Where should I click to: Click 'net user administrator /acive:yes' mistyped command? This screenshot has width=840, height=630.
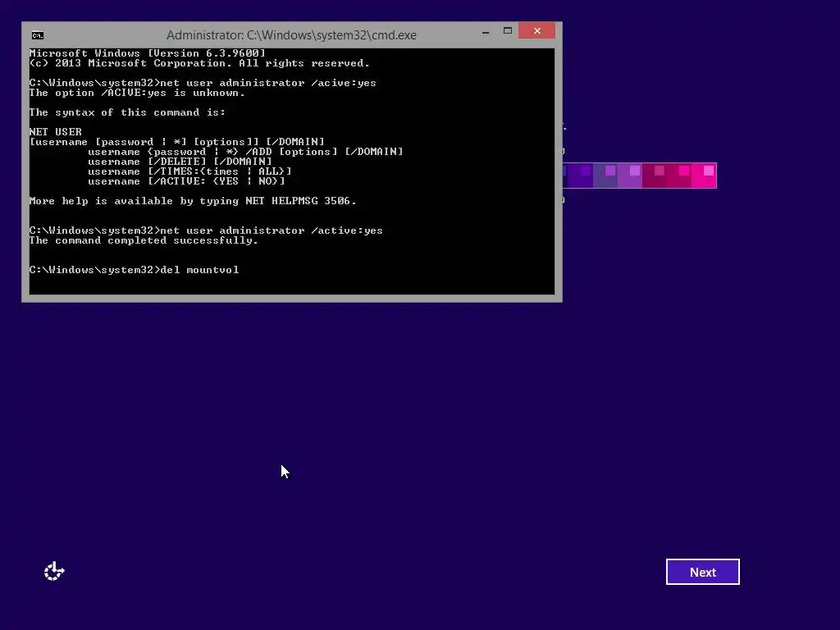268,83
